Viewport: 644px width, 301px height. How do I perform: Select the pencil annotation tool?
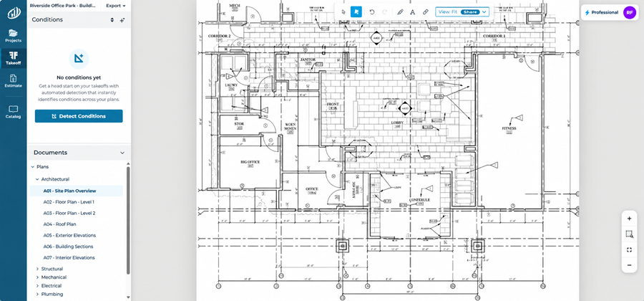[x=401, y=12]
